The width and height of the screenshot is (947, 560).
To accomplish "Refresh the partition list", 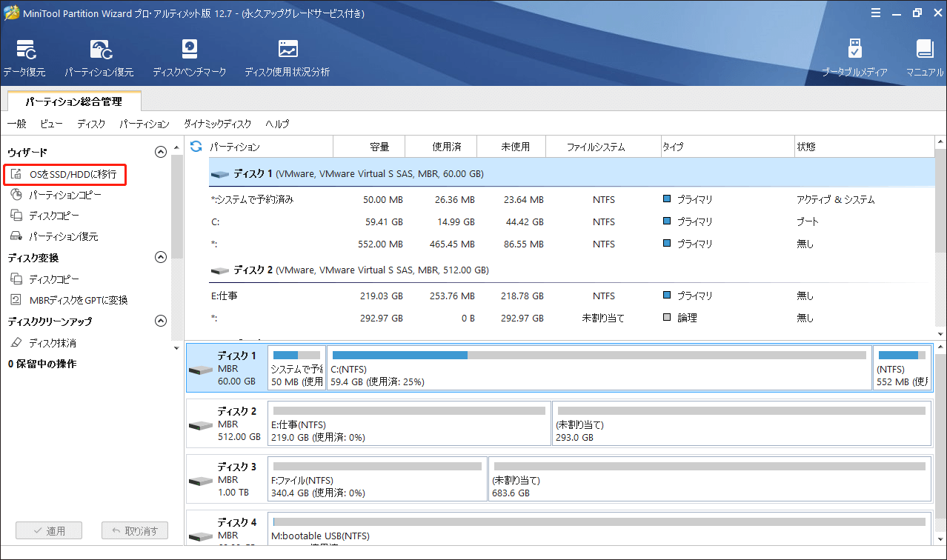I will 195,147.
